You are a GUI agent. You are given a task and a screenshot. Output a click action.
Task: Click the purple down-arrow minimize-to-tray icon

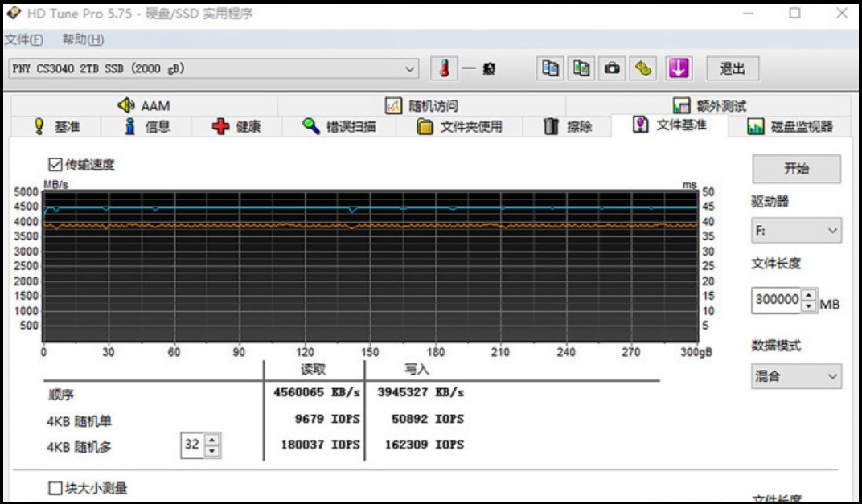(x=679, y=69)
